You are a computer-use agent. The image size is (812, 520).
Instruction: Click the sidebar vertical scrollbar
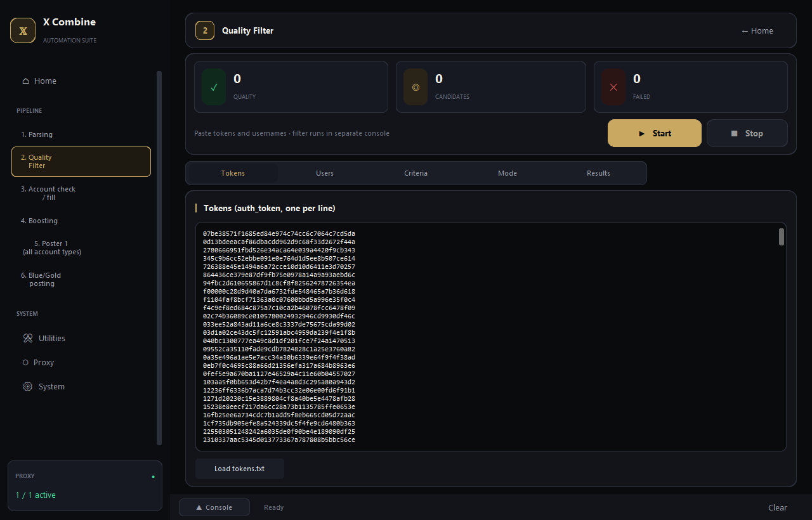159,258
